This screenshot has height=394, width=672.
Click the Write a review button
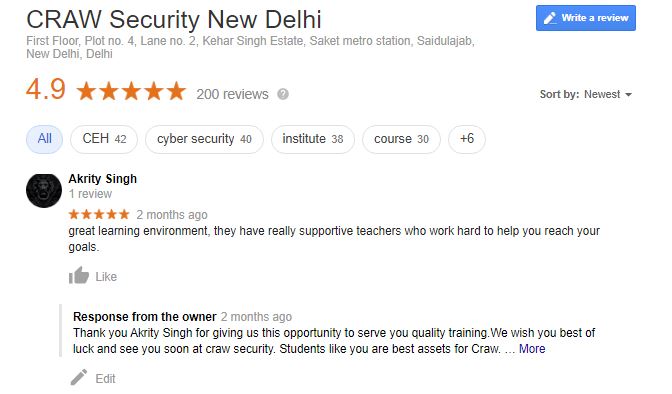(585, 18)
